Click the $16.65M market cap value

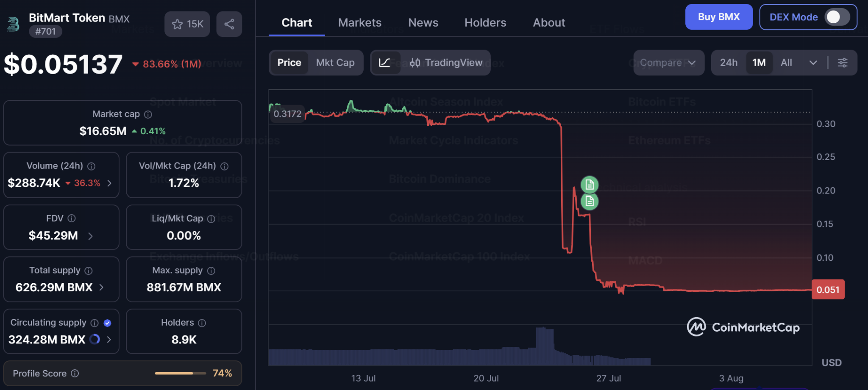pos(103,131)
